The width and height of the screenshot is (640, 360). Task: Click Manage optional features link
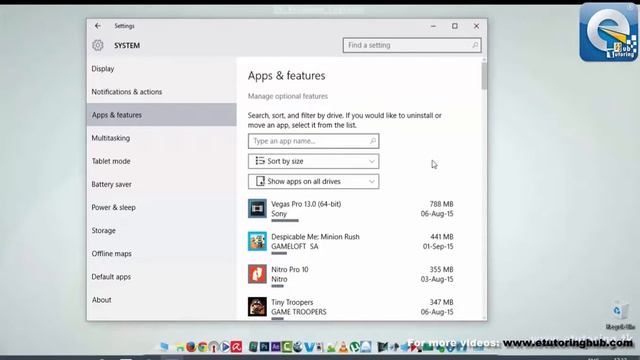click(x=288, y=96)
